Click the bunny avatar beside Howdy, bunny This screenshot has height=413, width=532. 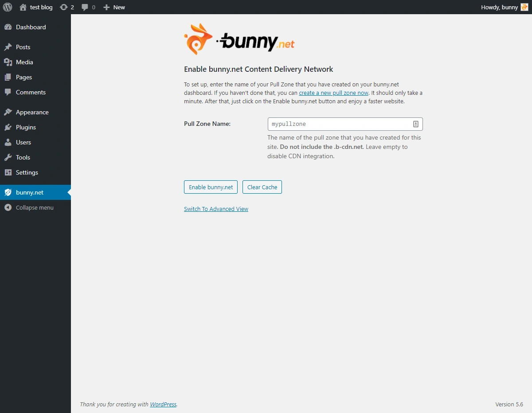(x=524, y=7)
